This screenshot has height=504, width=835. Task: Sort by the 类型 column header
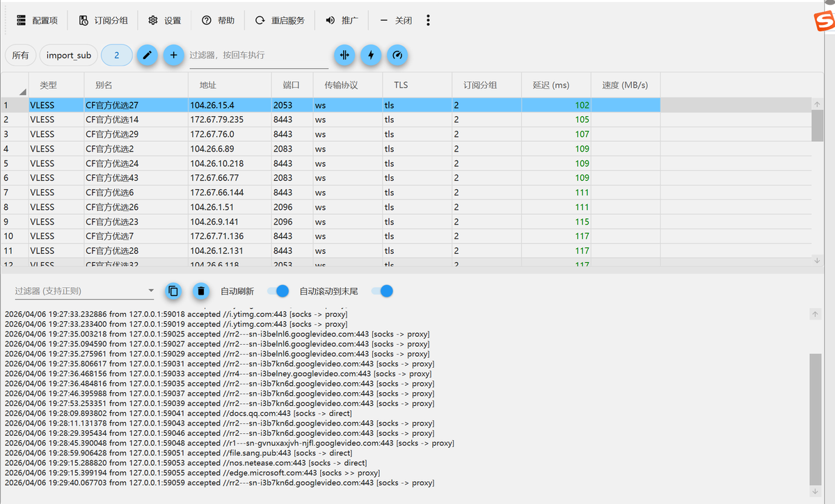tap(56, 85)
